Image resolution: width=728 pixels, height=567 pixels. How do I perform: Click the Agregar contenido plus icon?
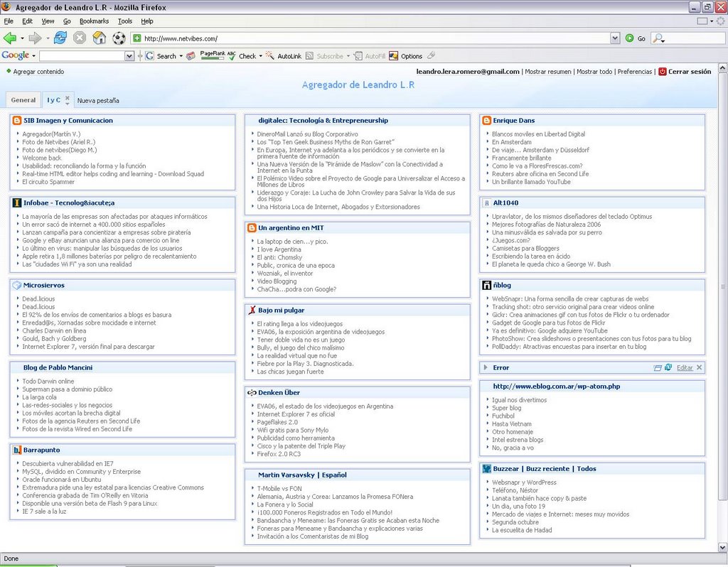[9, 71]
